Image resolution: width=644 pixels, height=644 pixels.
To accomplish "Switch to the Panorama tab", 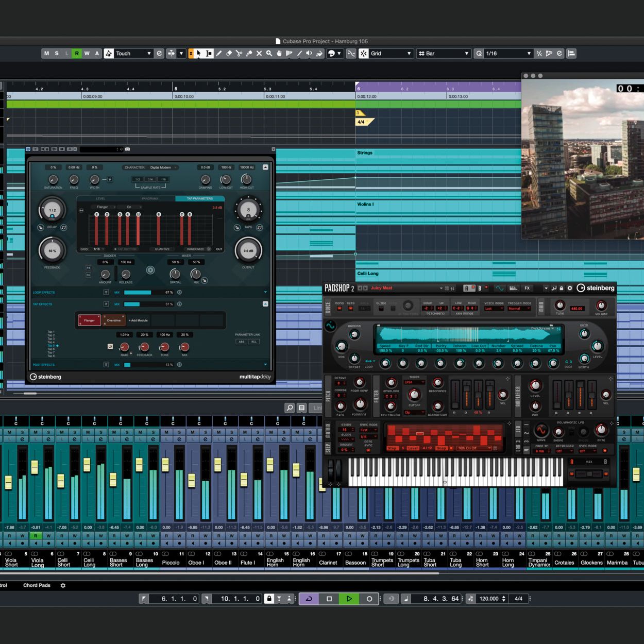I will coord(150,198).
